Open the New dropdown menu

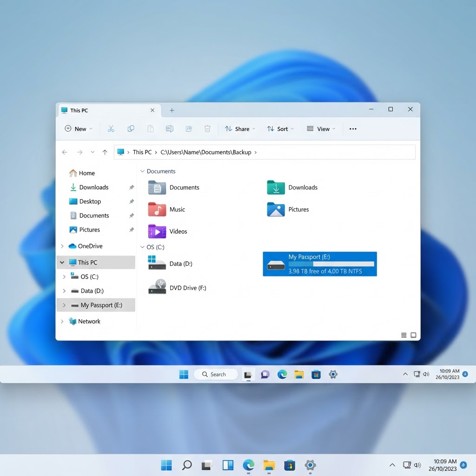[x=79, y=129]
